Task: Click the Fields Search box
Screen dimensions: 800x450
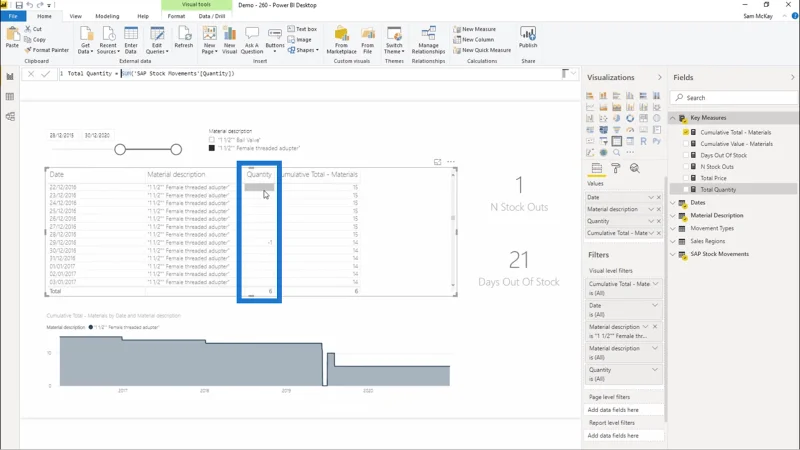Action: [735, 97]
